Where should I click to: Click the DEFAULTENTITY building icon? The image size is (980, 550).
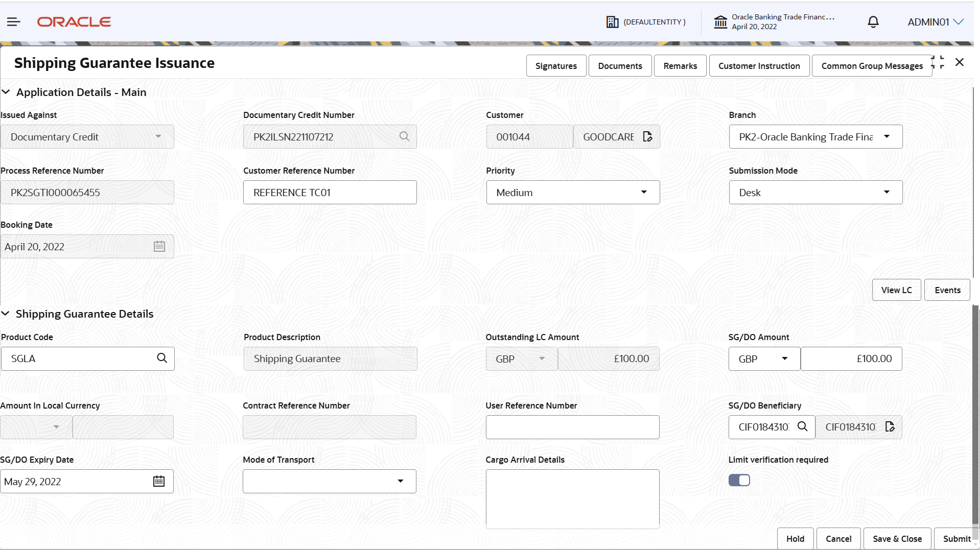(x=612, y=22)
